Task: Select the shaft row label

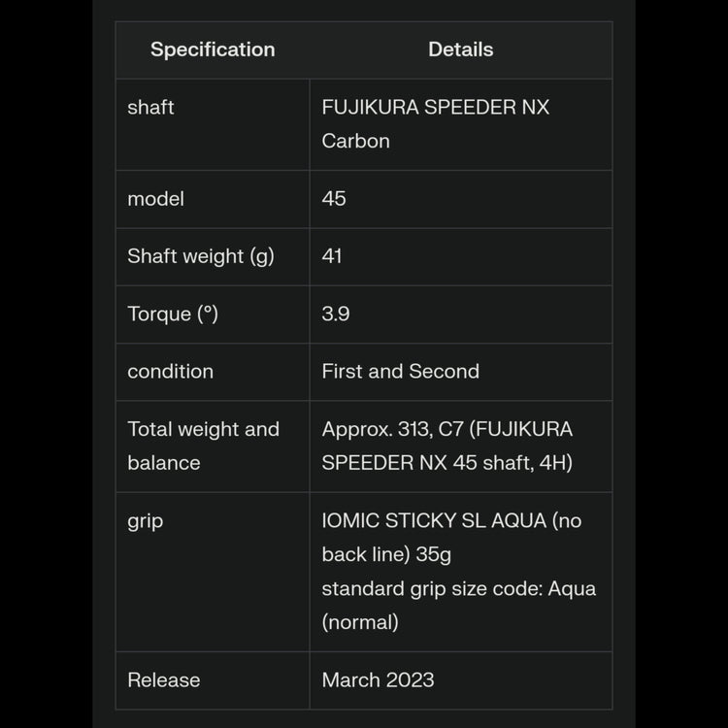Action: (x=150, y=107)
